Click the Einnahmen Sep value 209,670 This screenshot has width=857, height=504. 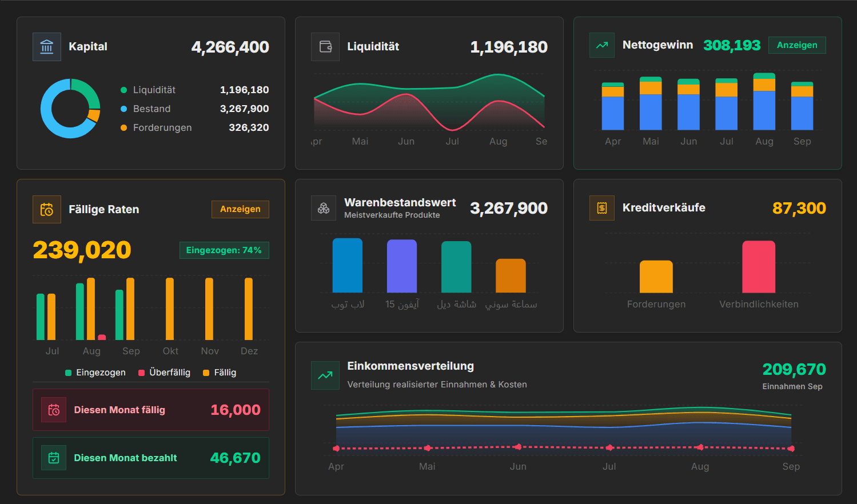pos(794,369)
